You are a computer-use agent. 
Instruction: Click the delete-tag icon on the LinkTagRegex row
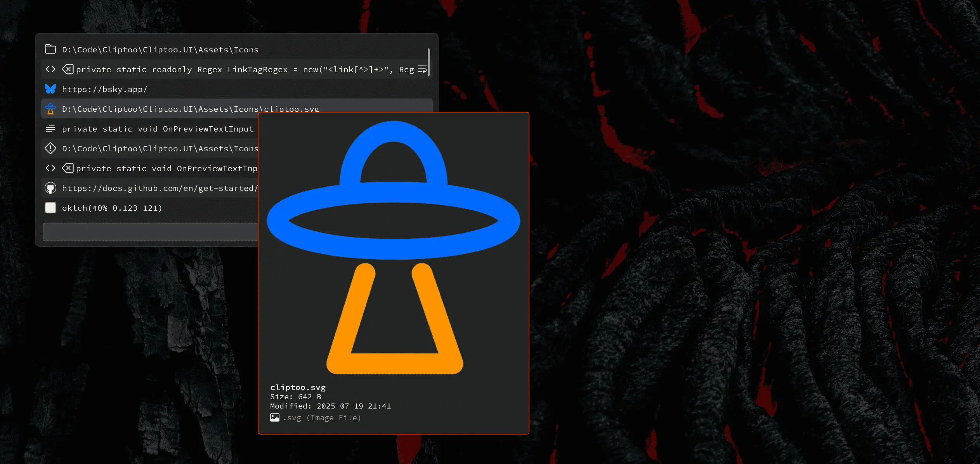(x=68, y=69)
